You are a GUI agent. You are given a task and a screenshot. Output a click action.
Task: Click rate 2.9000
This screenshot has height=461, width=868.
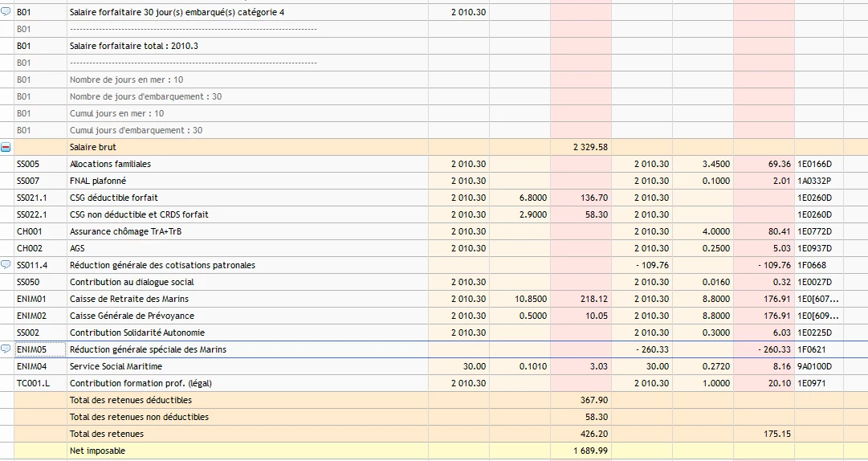pyautogui.click(x=533, y=214)
